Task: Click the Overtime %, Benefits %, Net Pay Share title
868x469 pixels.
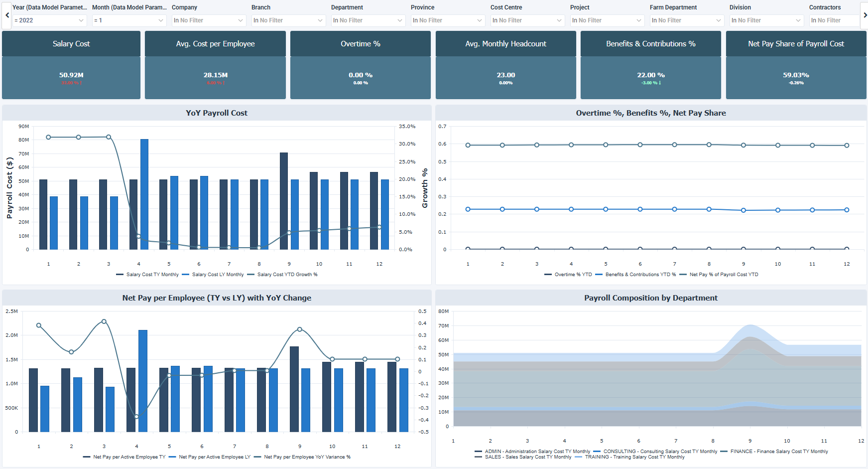Action: 651,113
